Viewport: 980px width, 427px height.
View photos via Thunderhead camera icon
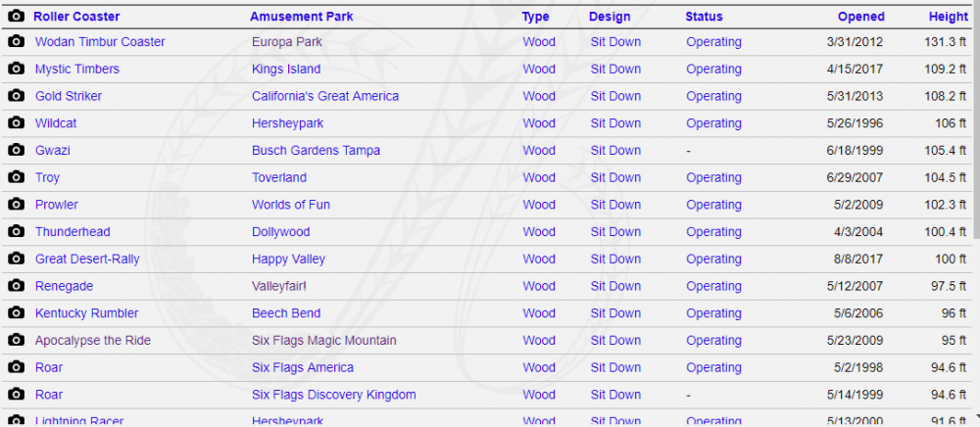tap(17, 231)
